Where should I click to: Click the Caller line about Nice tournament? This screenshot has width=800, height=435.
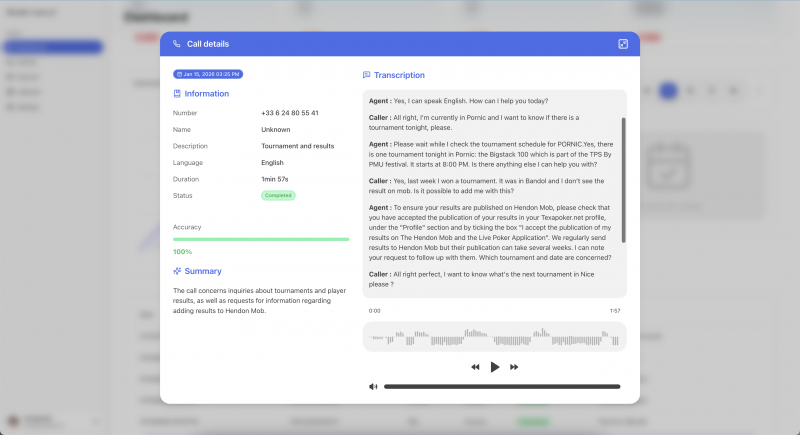pyautogui.click(x=481, y=279)
